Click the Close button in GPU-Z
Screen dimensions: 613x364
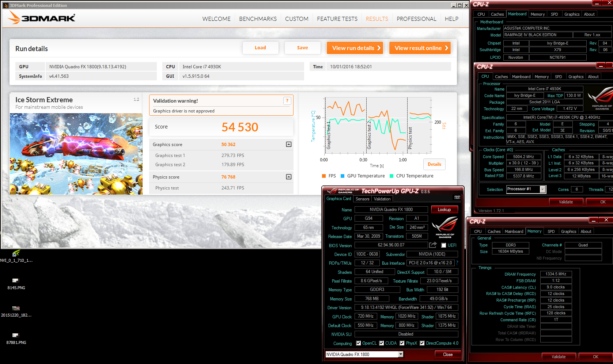click(x=447, y=355)
